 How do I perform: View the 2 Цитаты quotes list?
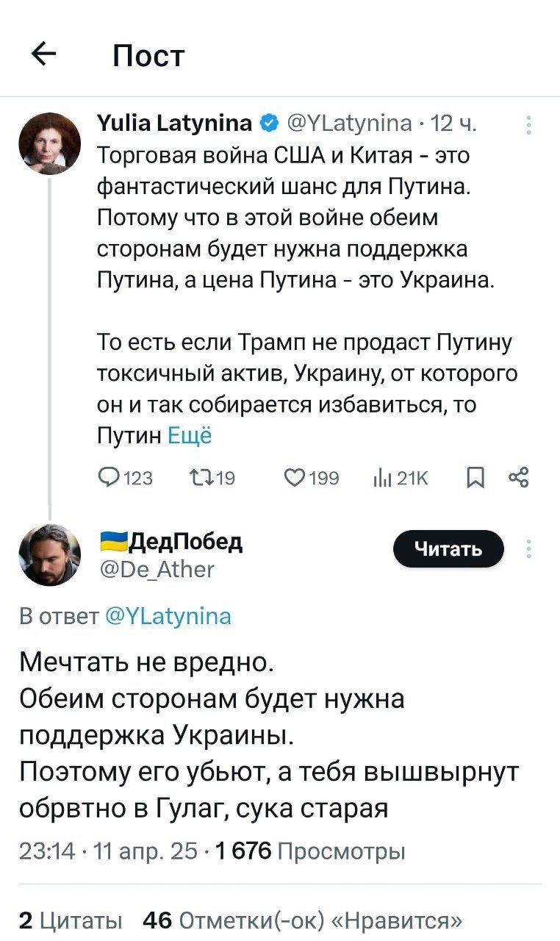tap(71, 920)
